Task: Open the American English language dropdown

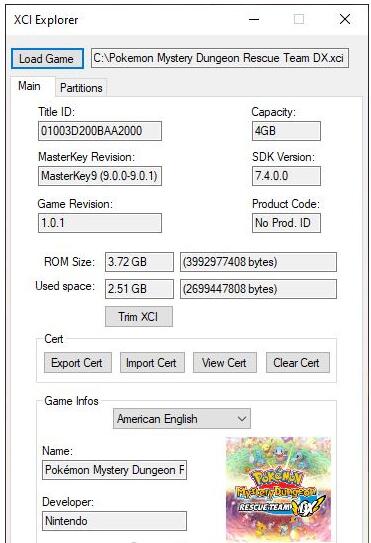Action: (182, 419)
